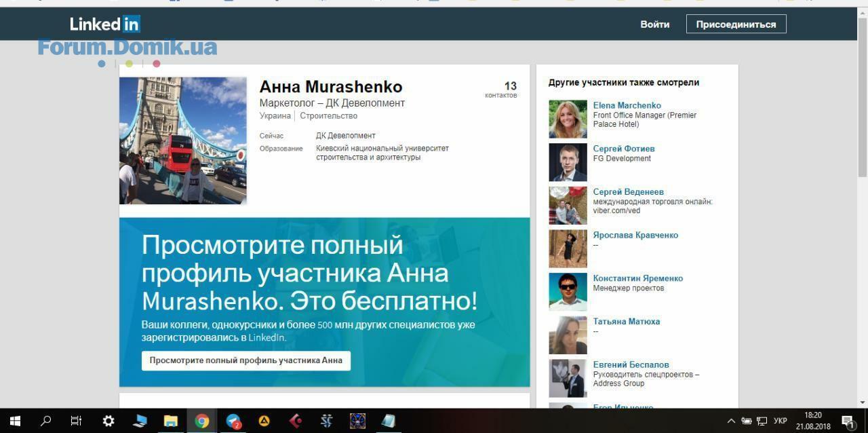Open the dark game icon on taskbar
The width and height of the screenshot is (868, 433).
pyautogui.click(x=357, y=421)
